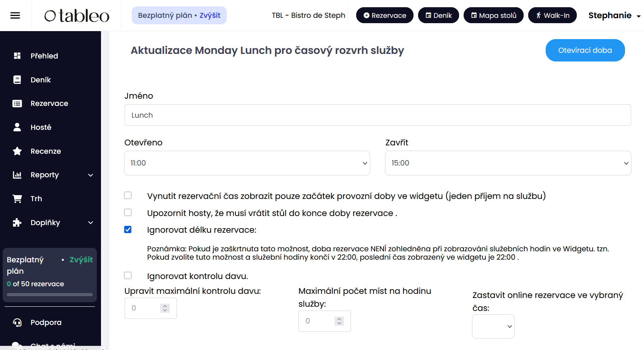
Task: Open the Mapa stolů top menu item
Action: 494,16
